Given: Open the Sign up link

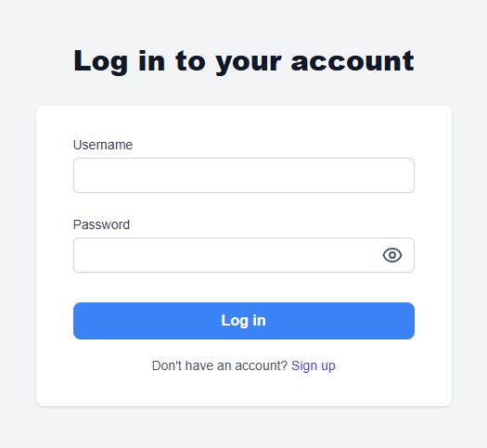Looking at the screenshot, I should point(314,365).
